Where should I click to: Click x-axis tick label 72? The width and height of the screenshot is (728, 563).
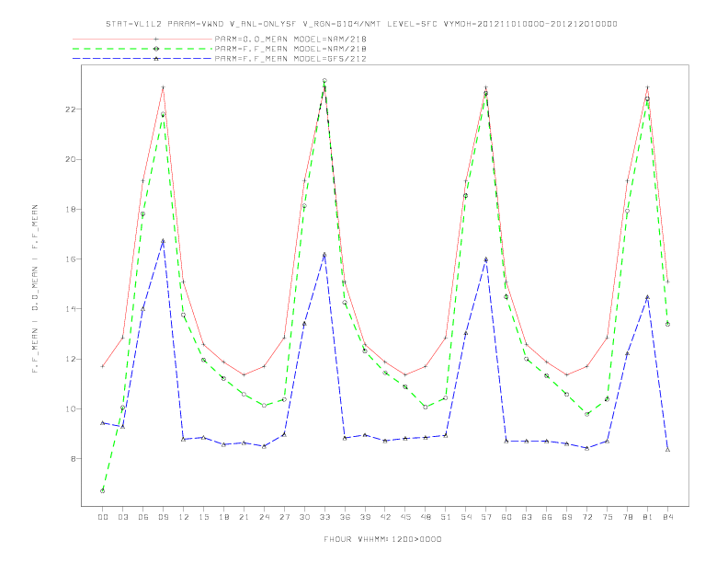tap(586, 517)
